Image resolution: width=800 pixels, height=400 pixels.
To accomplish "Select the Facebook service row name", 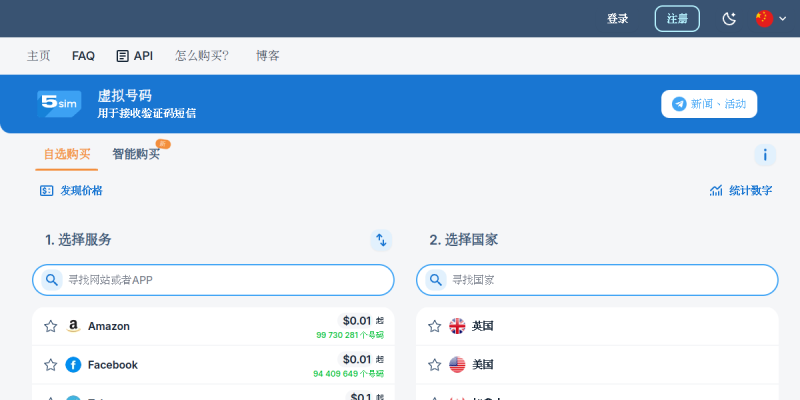I will [113, 365].
